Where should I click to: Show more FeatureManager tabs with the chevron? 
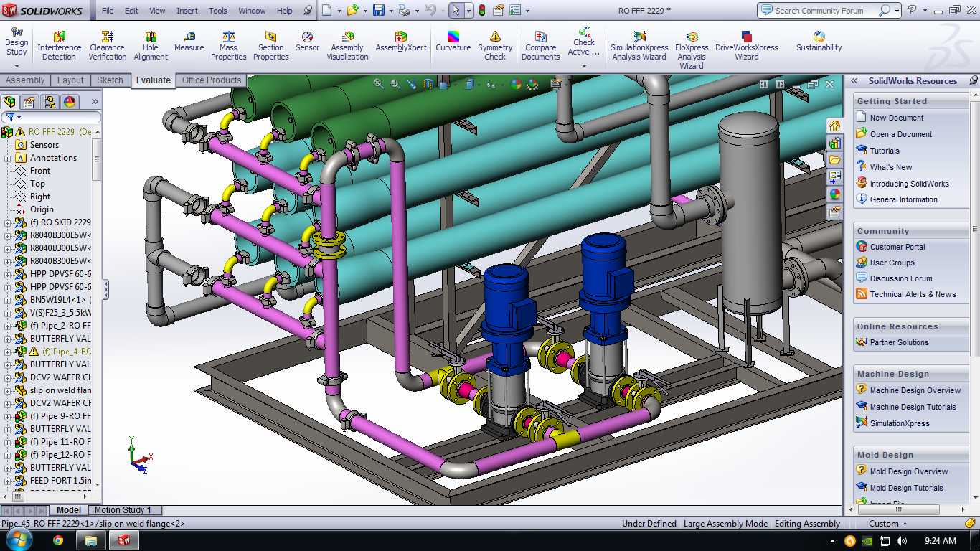pyautogui.click(x=94, y=102)
